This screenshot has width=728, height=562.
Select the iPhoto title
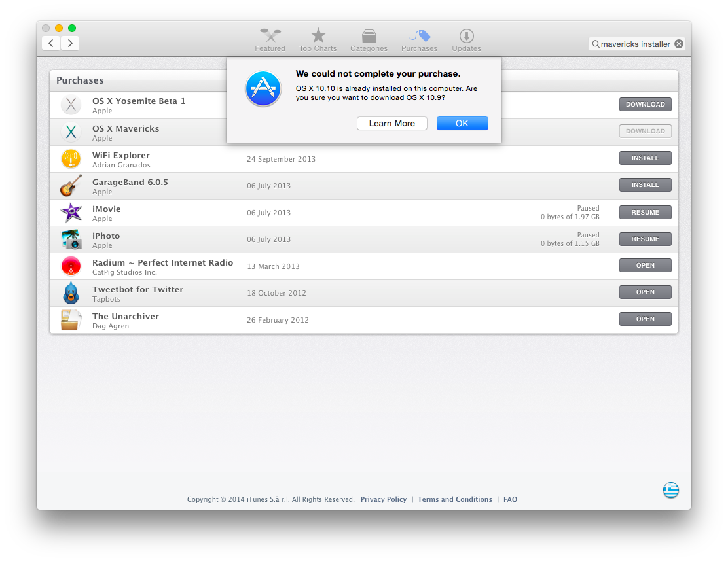(x=106, y=236)
